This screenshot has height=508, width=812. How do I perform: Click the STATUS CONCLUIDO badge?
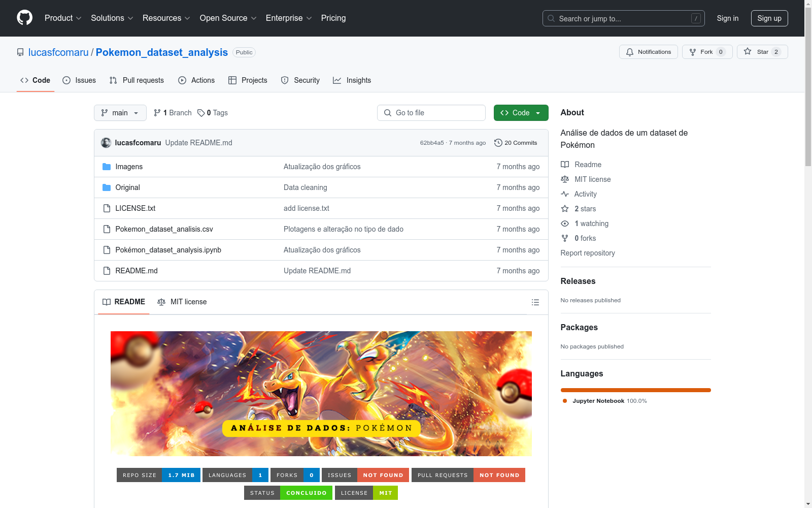tap(288, 493)
